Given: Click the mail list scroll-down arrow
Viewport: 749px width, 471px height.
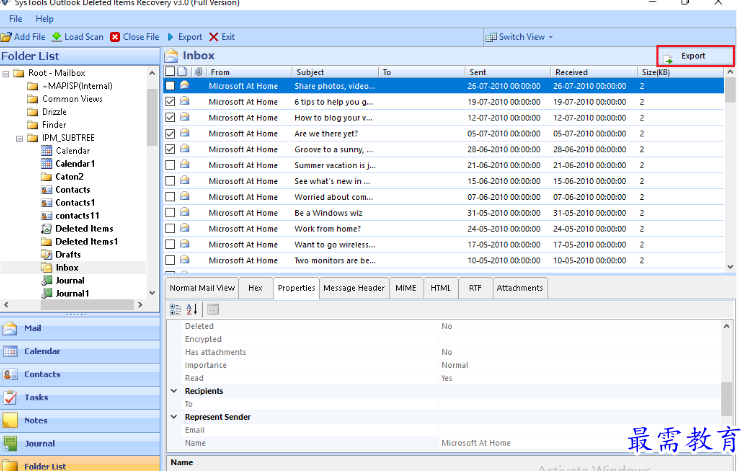Looking at the screenshot, I should point(730,267).
